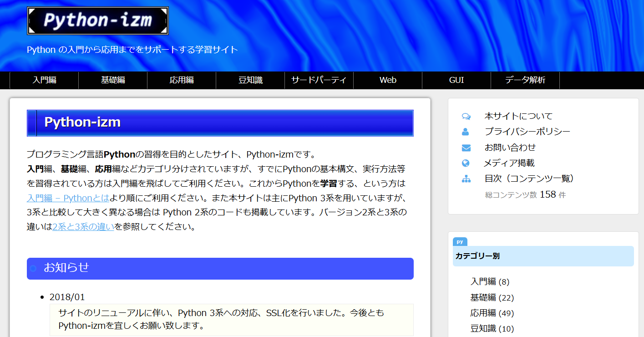644x337 pixels.
Task: Click the sitemap icon beside 目次
Action: pos(466,179)
